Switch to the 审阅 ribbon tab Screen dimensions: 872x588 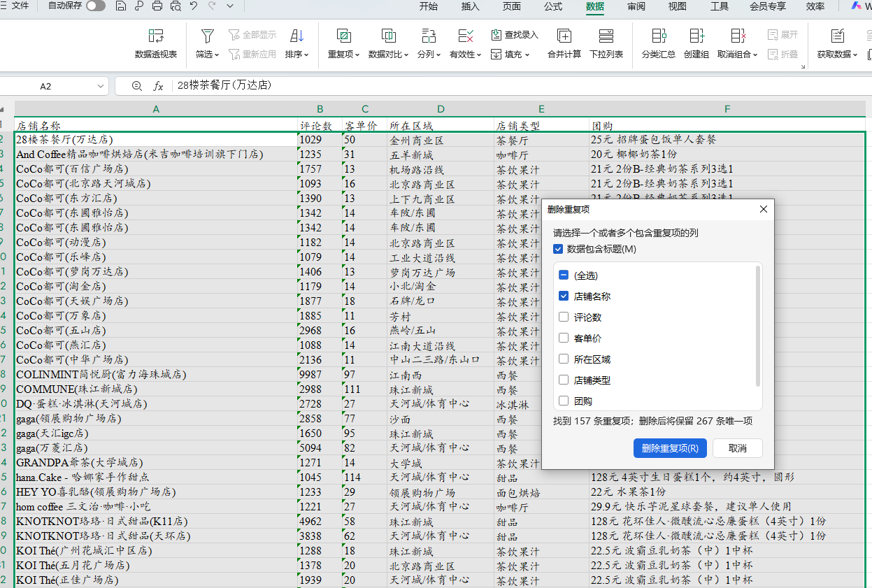[x=636, y=6]
